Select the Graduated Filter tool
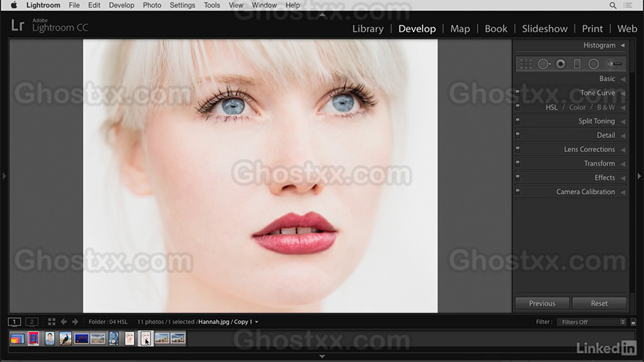The height and width of the screenshot is (362, 644). point(577,64)
